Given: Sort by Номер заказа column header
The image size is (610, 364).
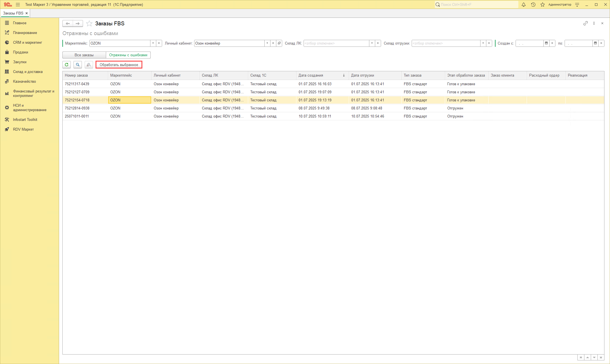Looking at the screenshot, I should (x=85, y=75).
